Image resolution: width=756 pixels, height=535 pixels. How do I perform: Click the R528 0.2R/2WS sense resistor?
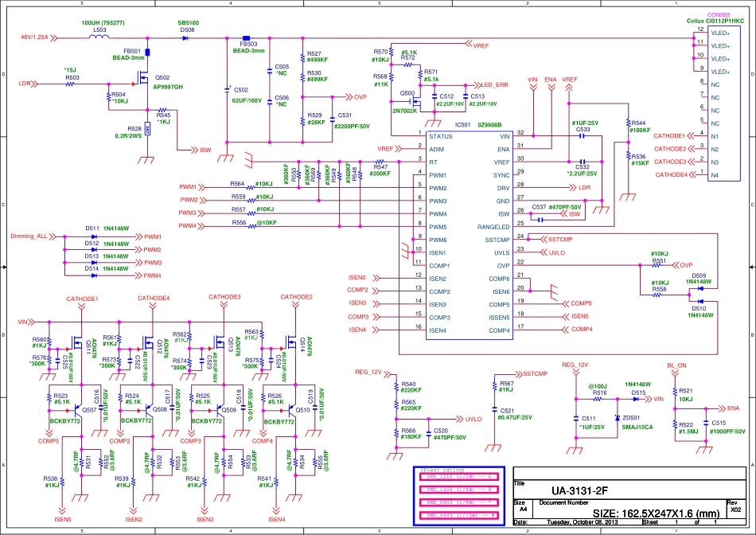click(x=147, y=128)
